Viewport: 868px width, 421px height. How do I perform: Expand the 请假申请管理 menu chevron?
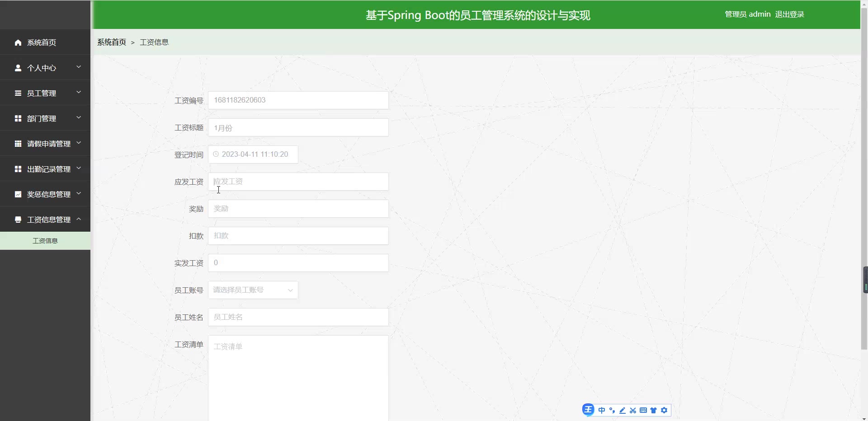tap(79, 143)
